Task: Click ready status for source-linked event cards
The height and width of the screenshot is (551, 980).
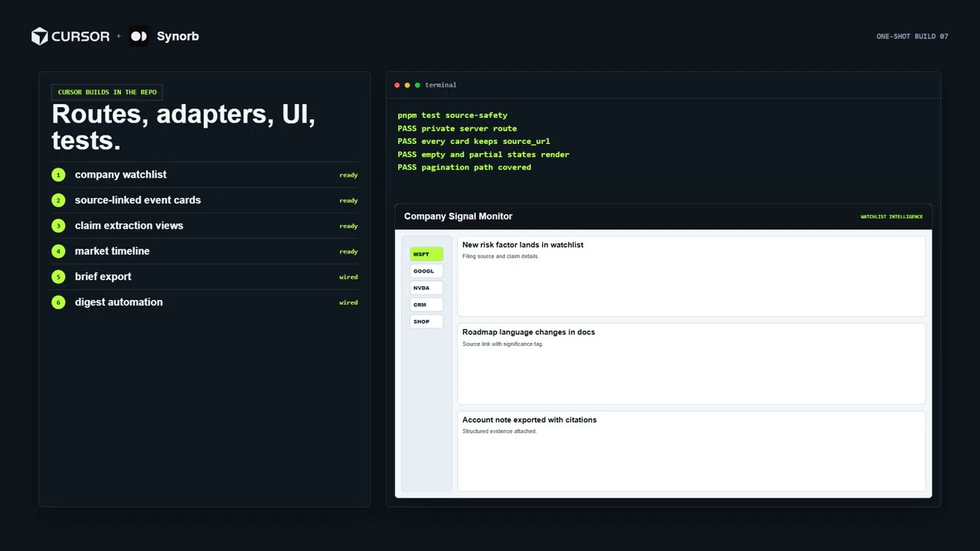Action: pos(348,201)
